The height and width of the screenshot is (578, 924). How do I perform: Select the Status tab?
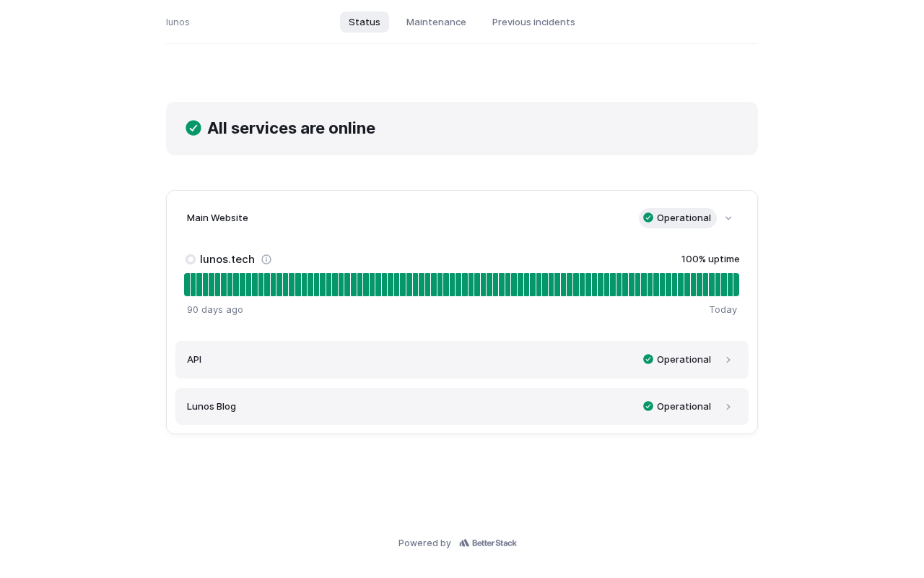pos(365,22)
